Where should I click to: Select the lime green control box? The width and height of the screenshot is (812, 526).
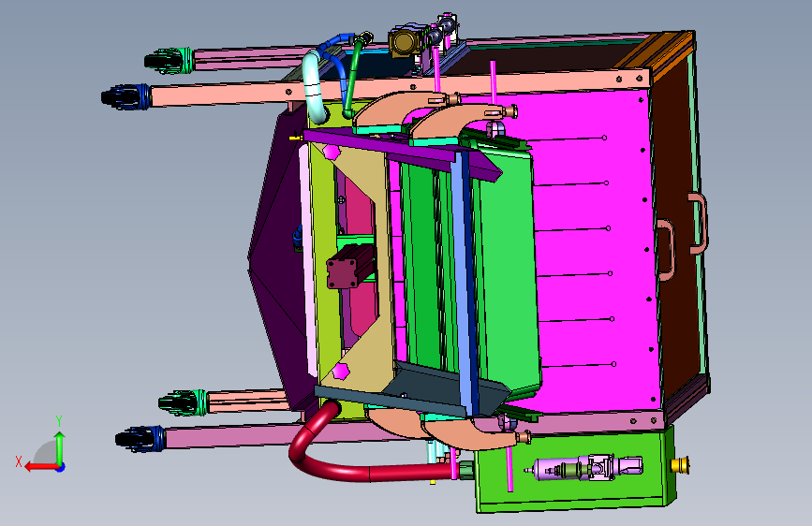(x=575, y=470)
